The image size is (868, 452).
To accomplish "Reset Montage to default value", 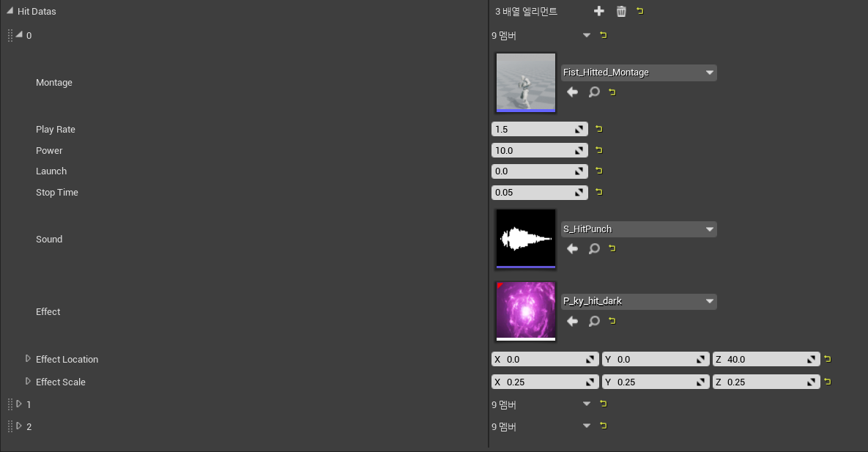I will 612,92.
